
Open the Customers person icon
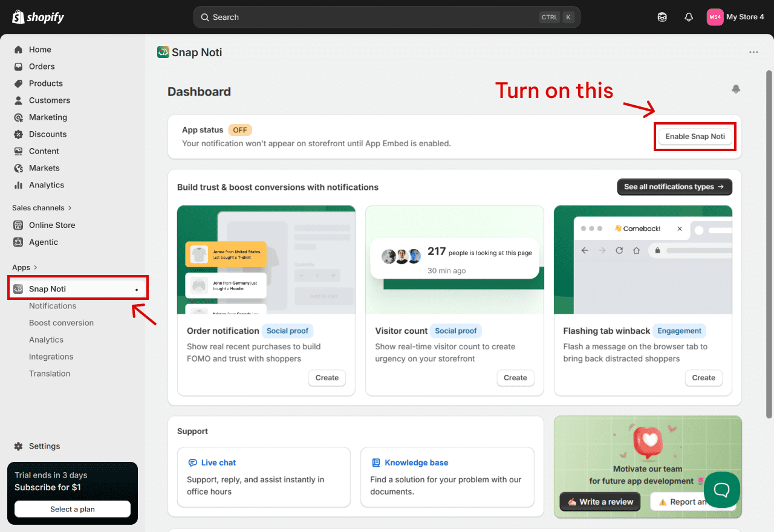click(18, 100)
